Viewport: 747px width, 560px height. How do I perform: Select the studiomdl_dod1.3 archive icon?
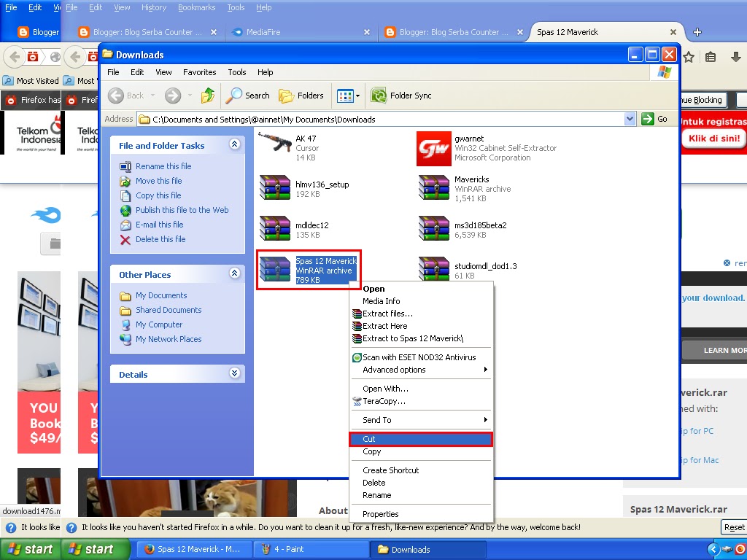point(433,269)
